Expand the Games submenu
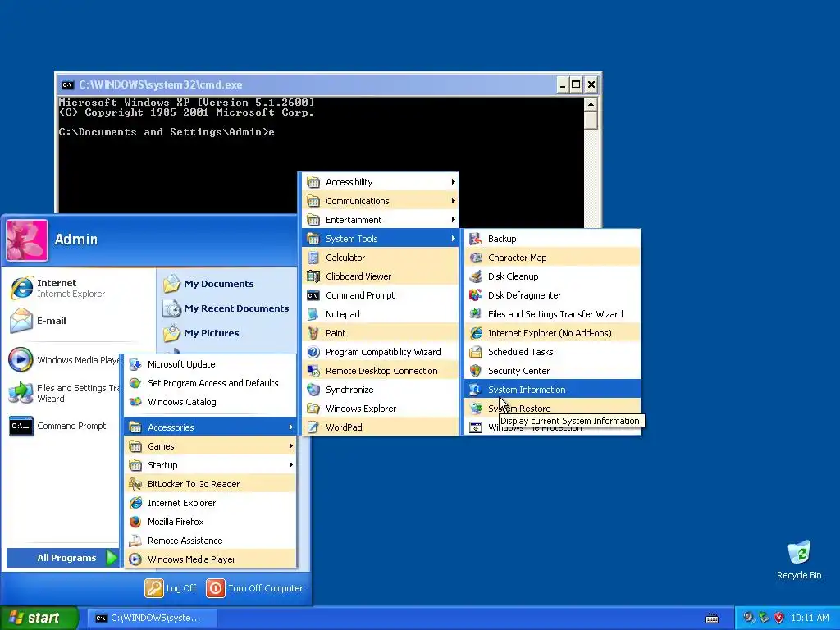 click(x=210, y=446)
